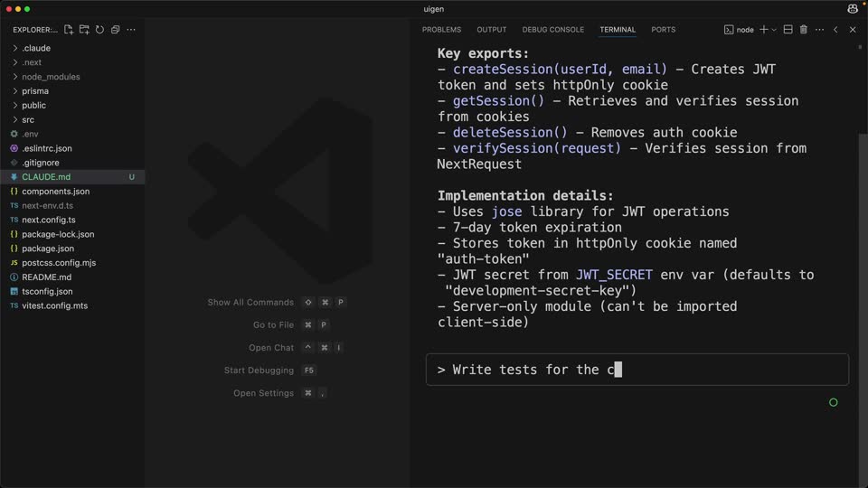Click the JWT_SECRET text in terminal
868x488 pixels.
point(614,275)
